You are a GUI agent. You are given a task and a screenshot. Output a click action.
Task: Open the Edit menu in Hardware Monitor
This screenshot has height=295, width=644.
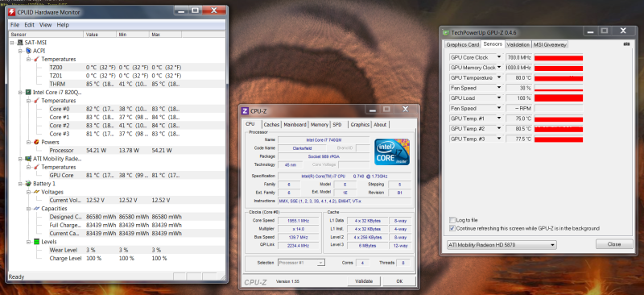click(x=29, y=25)
